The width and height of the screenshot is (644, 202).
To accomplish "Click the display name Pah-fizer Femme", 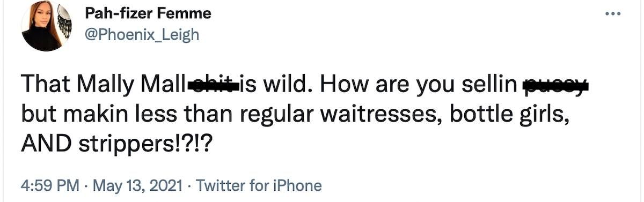I will point(148,14).
